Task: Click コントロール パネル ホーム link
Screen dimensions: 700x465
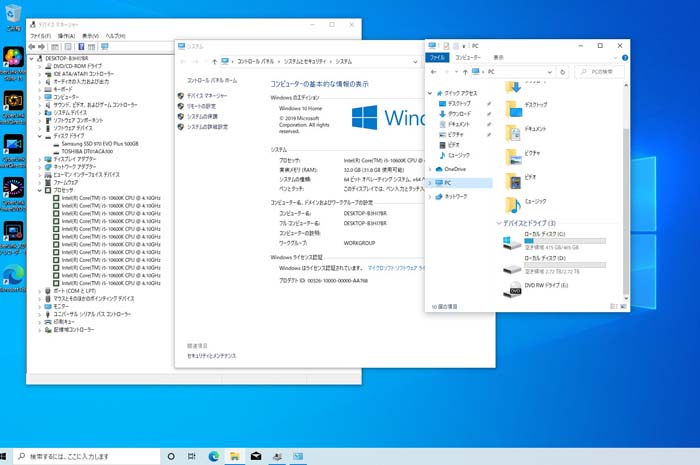Action: click(x=212, y=80)
